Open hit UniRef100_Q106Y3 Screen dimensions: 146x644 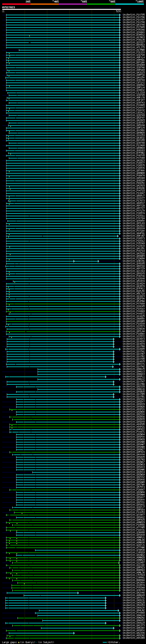133,339
